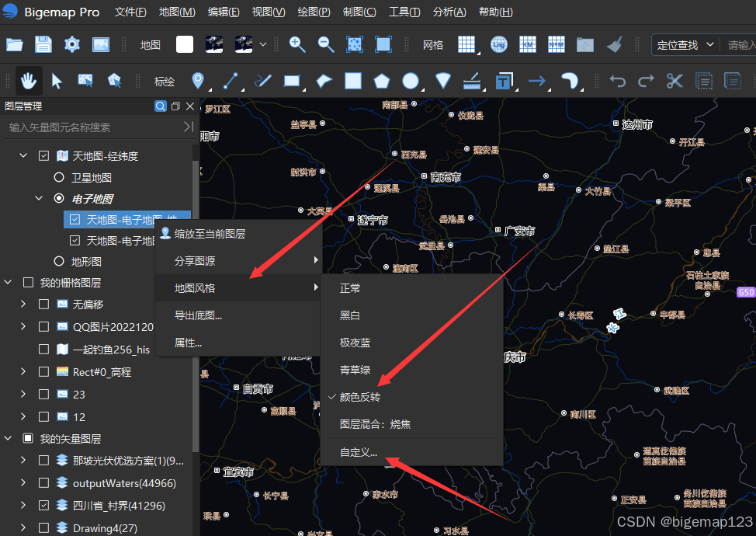Select the white blank map swatch

pyautogui.click(x=185, y=44)
